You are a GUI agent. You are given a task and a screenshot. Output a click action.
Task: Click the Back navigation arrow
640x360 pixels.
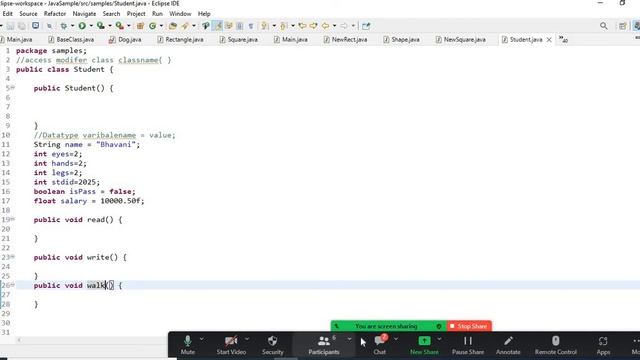coord(325,26)
